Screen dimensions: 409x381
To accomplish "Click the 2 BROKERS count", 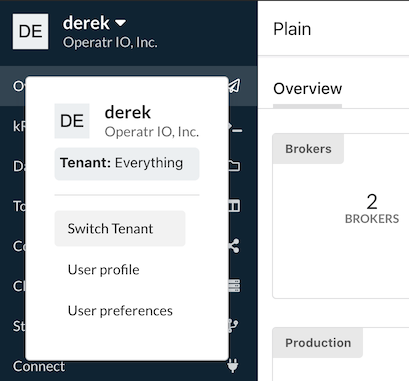I will tap(372, 209).
